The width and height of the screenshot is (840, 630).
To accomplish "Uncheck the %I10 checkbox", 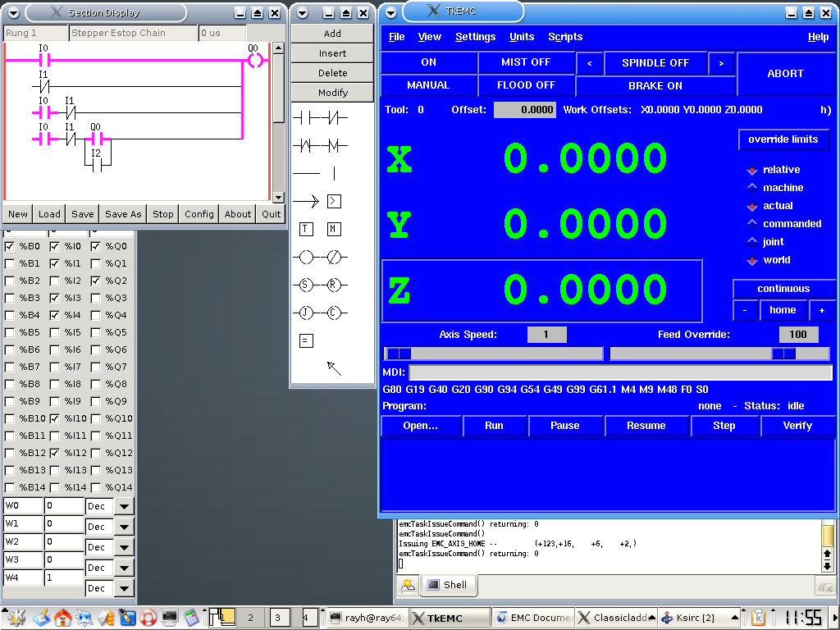I will click(54, 418).
